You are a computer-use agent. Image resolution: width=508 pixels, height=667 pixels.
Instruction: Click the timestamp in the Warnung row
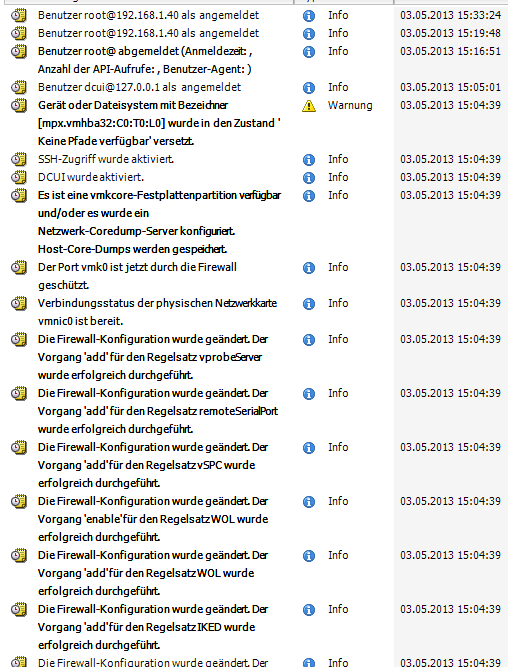450,105
